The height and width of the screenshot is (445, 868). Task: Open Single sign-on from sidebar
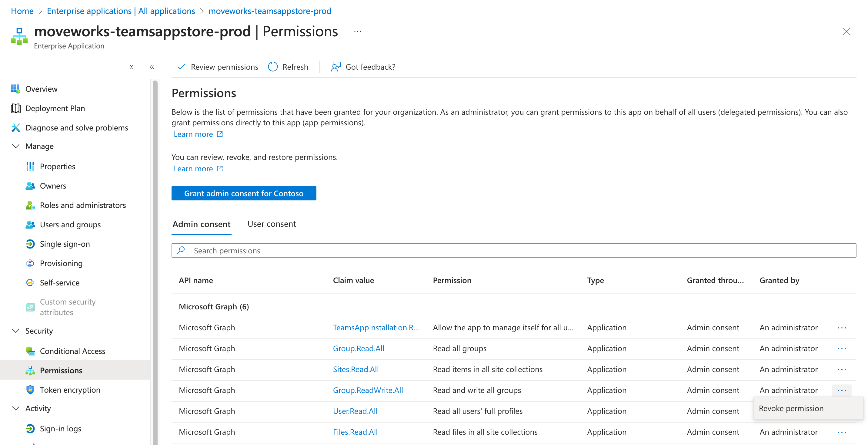[x=65, y=244]
